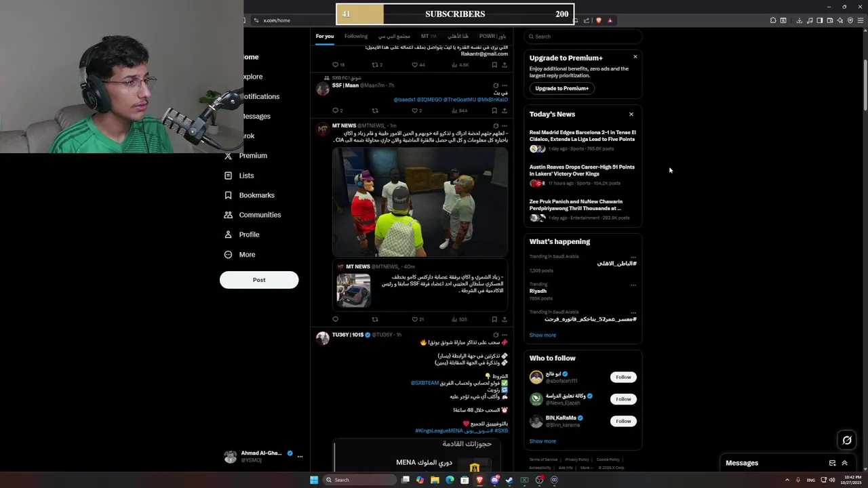
Task: Open more options on TU36Y post
Action: tap(505, 335)
